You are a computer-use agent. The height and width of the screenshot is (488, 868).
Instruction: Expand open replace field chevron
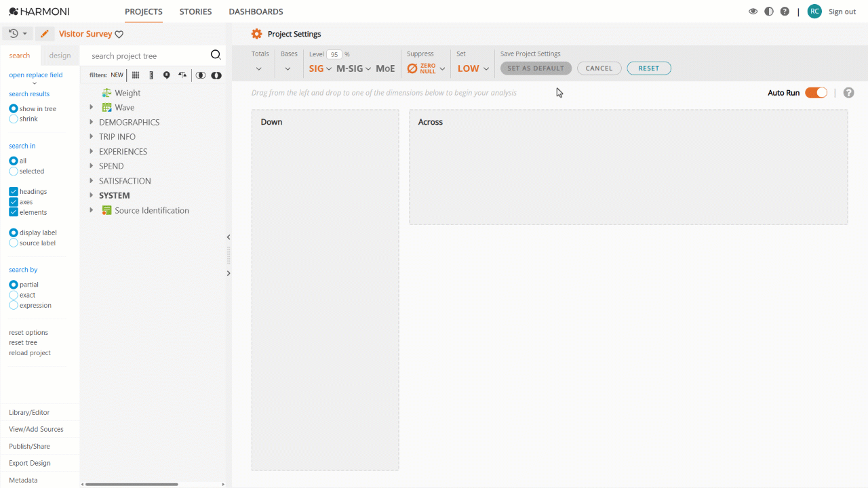35,83
